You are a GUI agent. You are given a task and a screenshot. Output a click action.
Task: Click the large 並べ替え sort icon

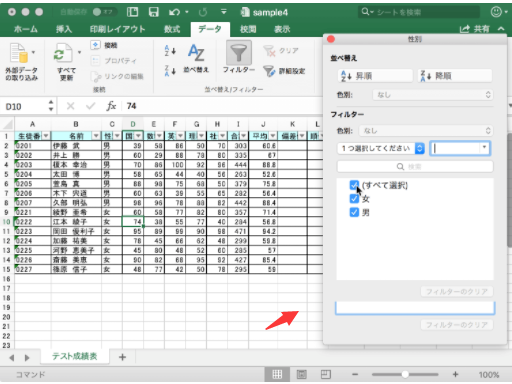(196, 53)
